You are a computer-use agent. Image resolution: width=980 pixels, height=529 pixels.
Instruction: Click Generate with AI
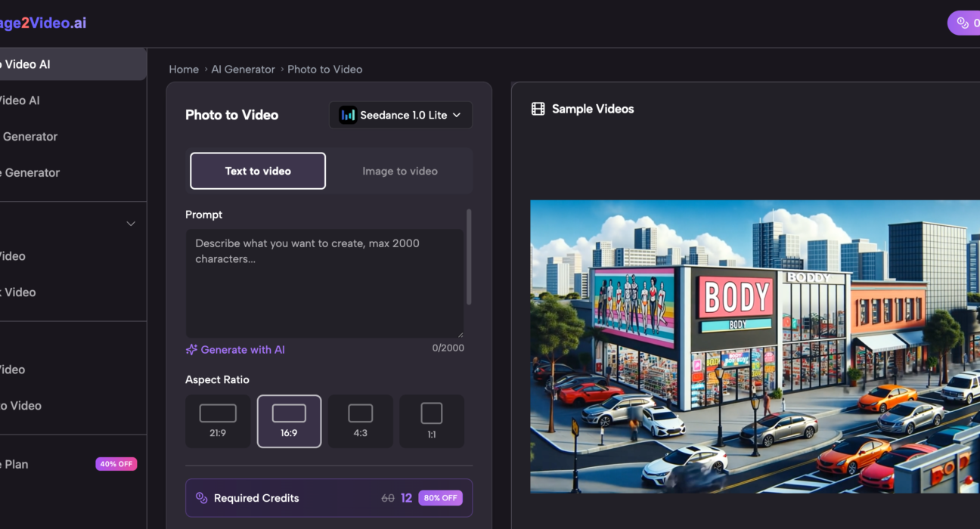coord(240,349)
